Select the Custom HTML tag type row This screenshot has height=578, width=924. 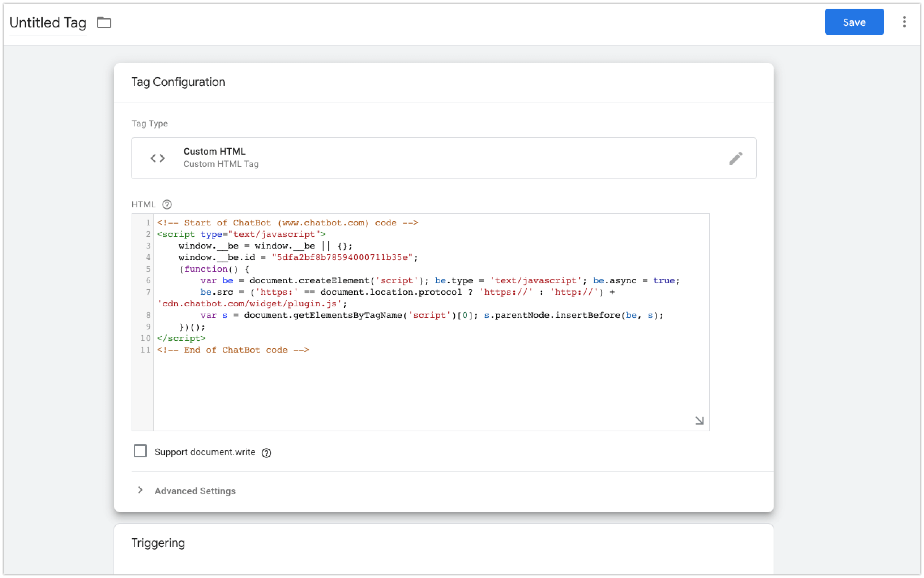coord(444,158)
